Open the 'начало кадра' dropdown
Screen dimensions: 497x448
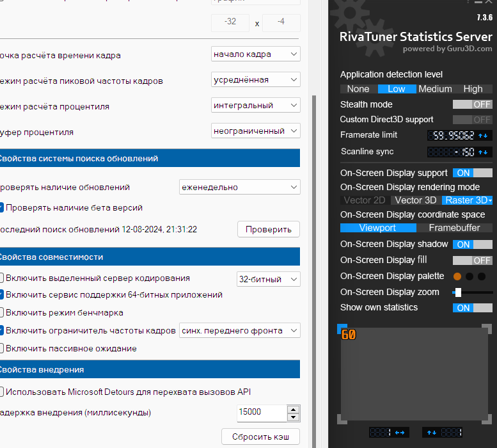coord(255,54)
